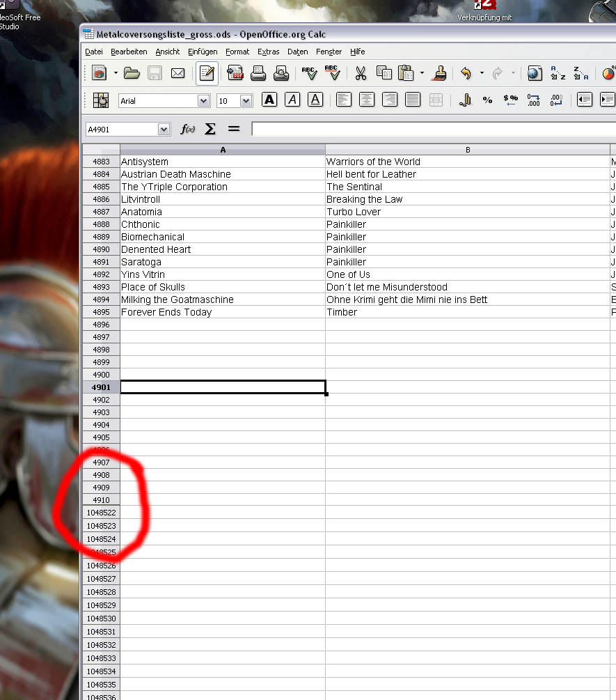Screen dimensions: 616x700
Task: Open the Arial font name dropdown
Action: [203, 101]
